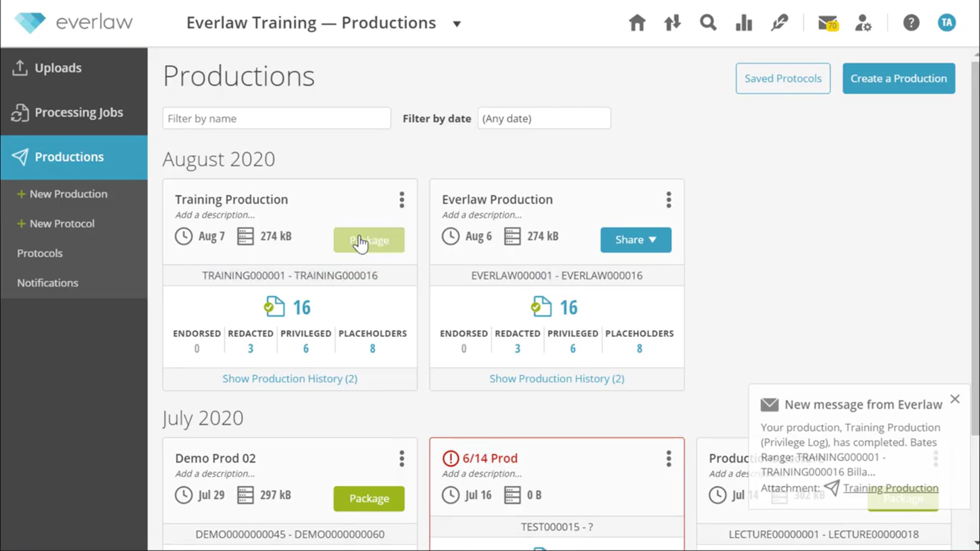Click the Everlaw logo
This screenshot has width=980, height=551.
click(73, 22)
